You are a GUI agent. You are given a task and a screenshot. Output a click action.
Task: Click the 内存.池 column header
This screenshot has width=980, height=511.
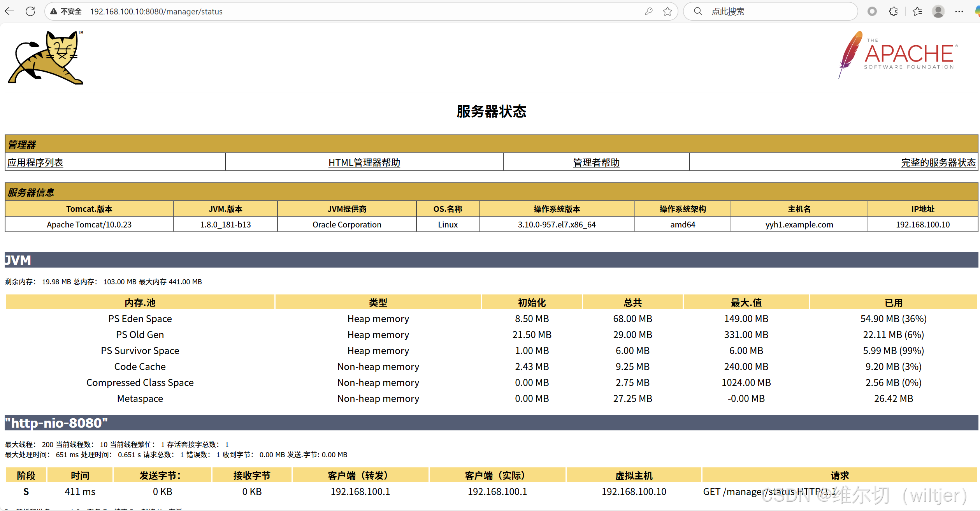tap(140, 302)
